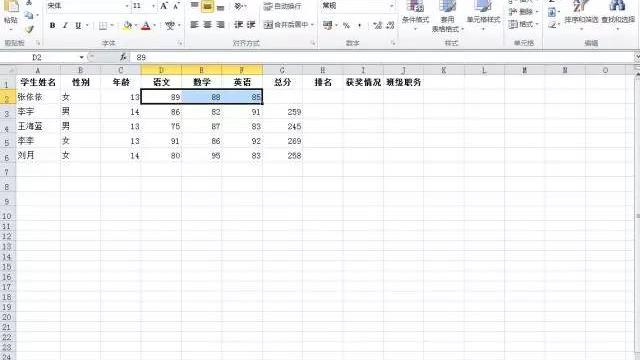The width and height of the screenshot is (640, 360).
Task: Toggle Align Text Left
Action: (x=194, y=25)
